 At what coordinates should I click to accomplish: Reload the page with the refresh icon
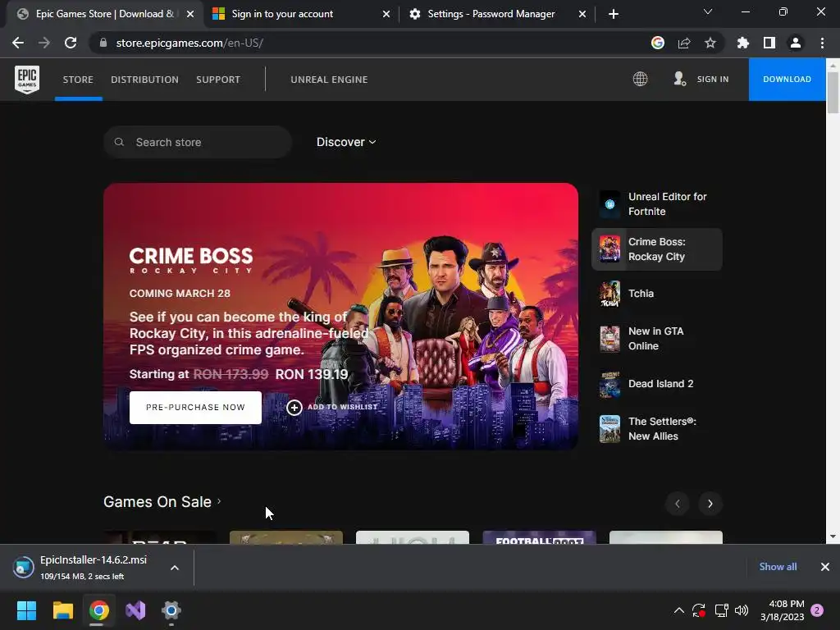[71, 43]
